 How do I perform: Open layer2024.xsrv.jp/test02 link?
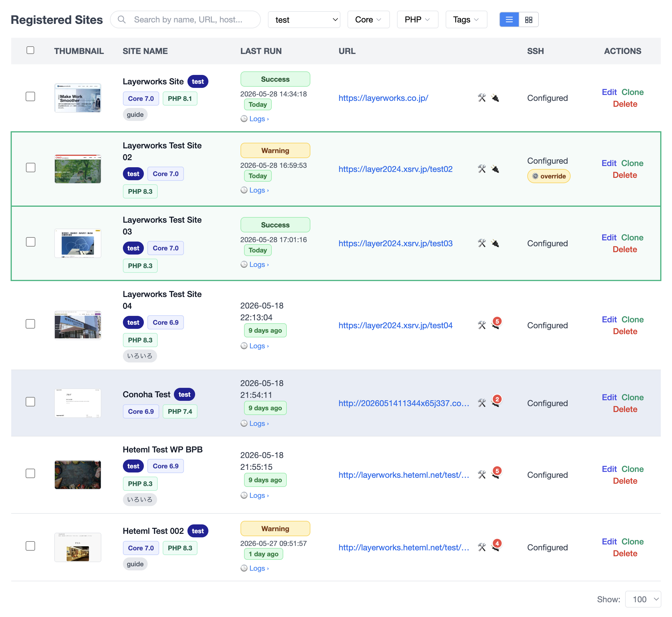[396, 169]
